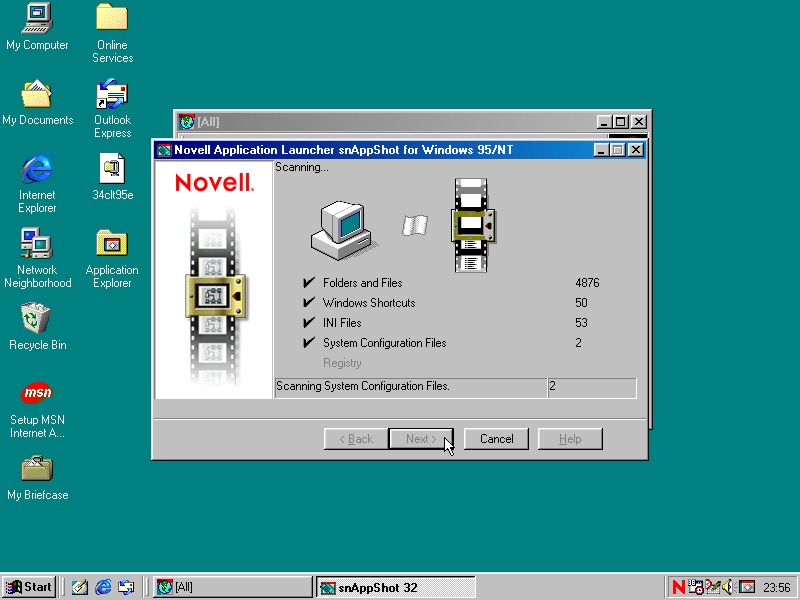Select the Recycle Bin icon

point(37,327)
